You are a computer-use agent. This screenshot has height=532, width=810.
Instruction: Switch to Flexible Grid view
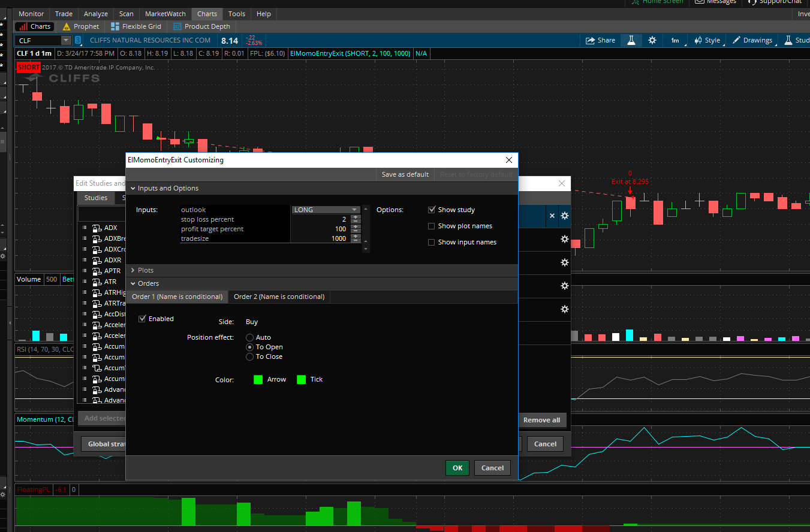137,26
